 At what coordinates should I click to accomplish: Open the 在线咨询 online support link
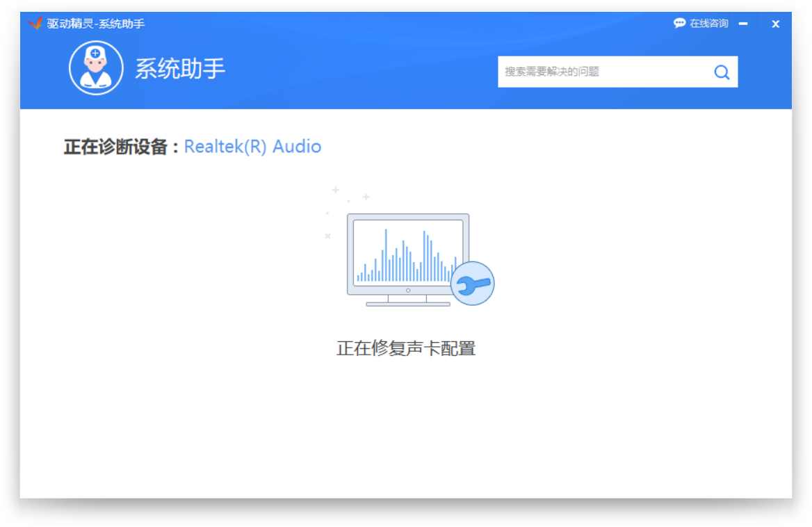(x=708, y=24)
